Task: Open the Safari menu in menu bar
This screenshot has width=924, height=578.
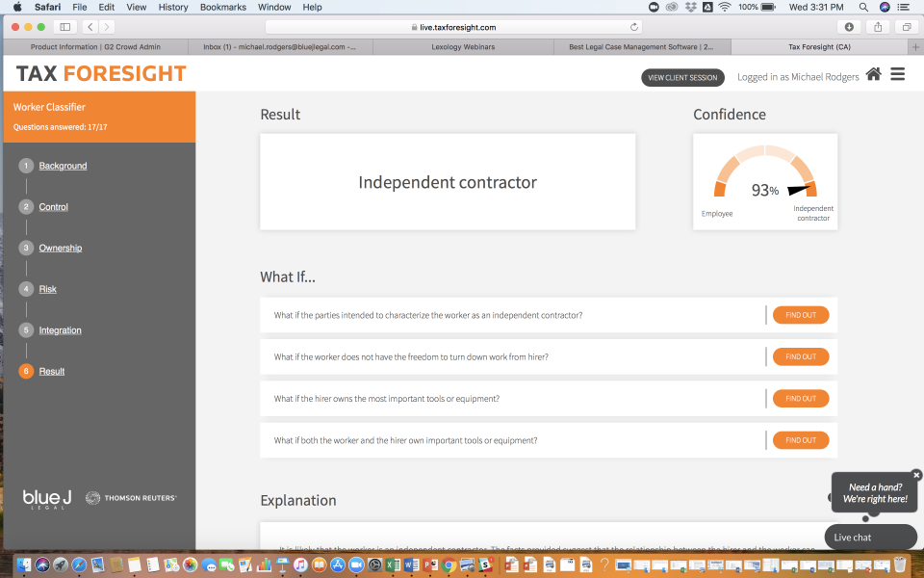Action: tap(47, 7)
